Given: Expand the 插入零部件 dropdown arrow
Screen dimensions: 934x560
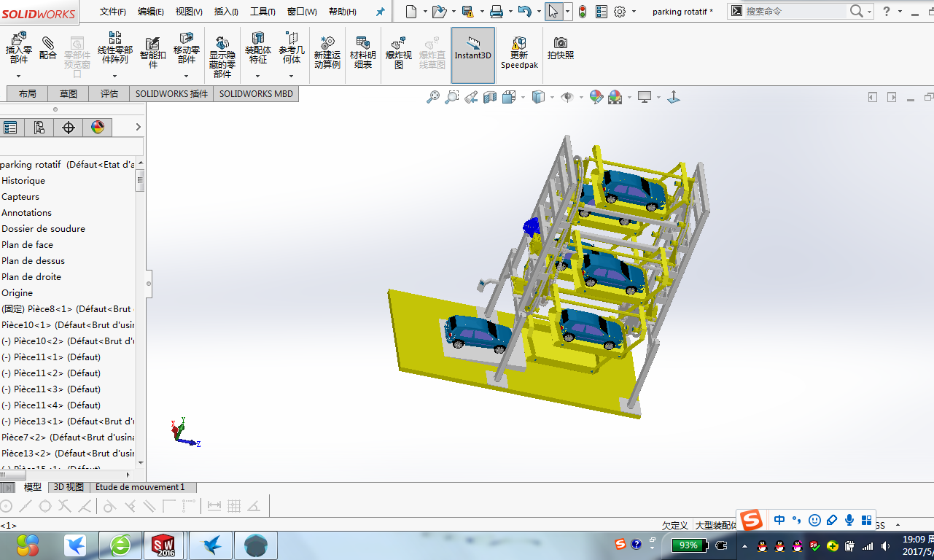Looking at the screenshot, I should tap(18, 76).
